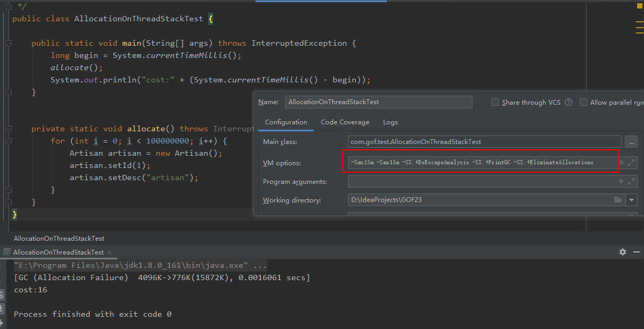Click the class name AllocationOnThreadStackTest in code

pos(139,19)
